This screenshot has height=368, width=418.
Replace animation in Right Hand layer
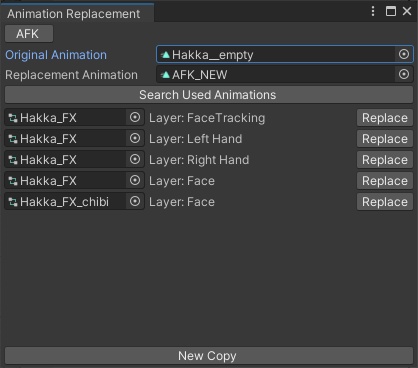[x=385, y=160]
